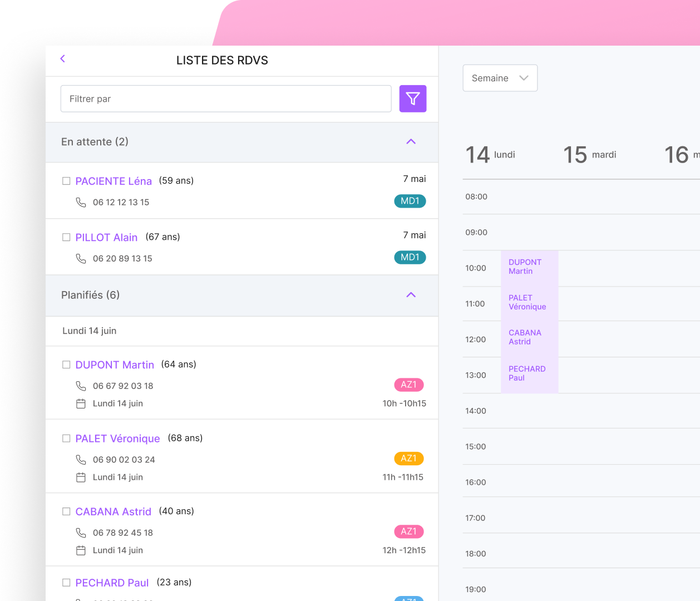Collapse the Planifiés section

[x=411, y=295]
